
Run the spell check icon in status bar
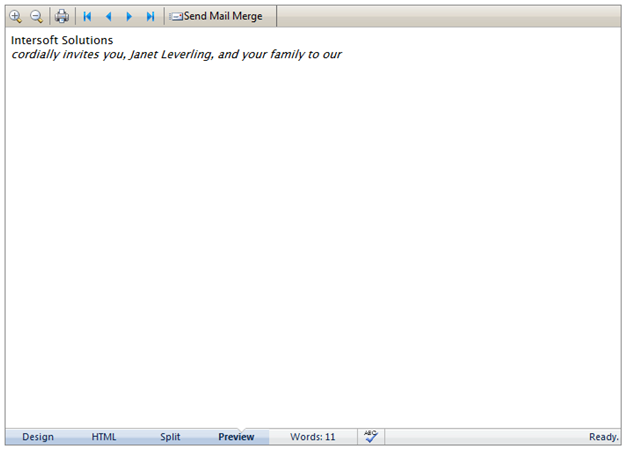click(x=371, y=437)
